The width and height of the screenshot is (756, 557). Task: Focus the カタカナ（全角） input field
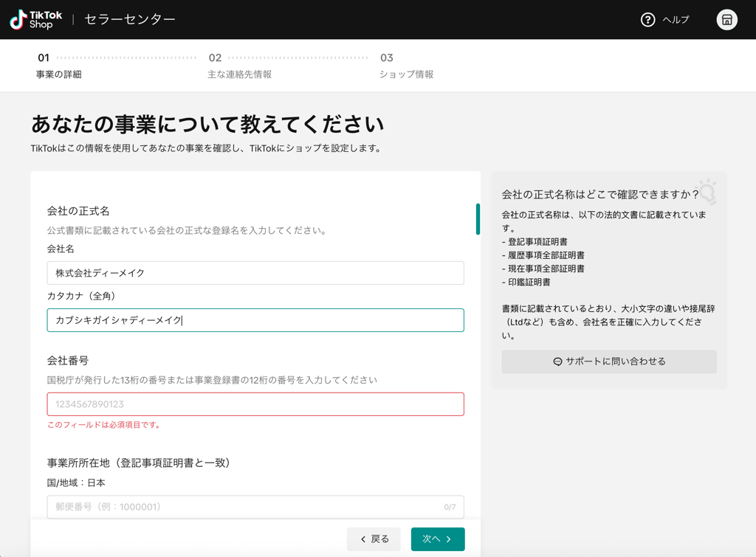255,320
